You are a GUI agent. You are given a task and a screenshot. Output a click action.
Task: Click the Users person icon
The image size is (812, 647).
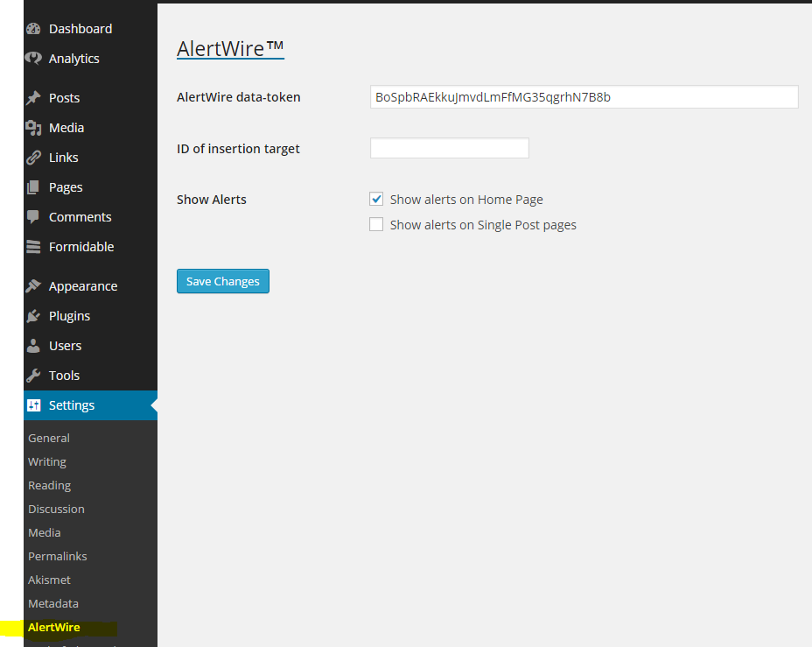tap(33, 346)
